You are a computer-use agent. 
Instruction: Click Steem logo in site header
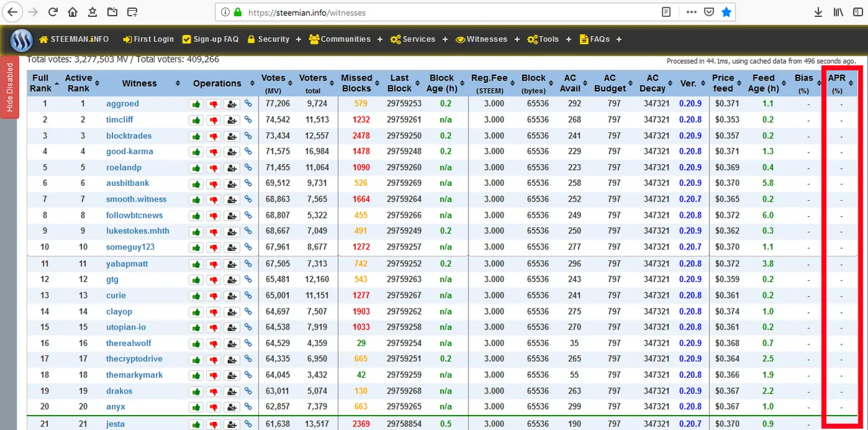22,40
